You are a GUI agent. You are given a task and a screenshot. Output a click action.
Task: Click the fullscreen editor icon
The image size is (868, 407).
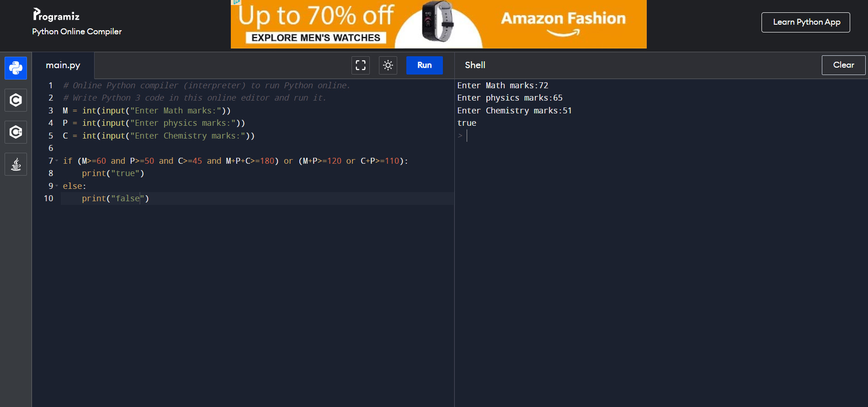(x=361, y=65)
